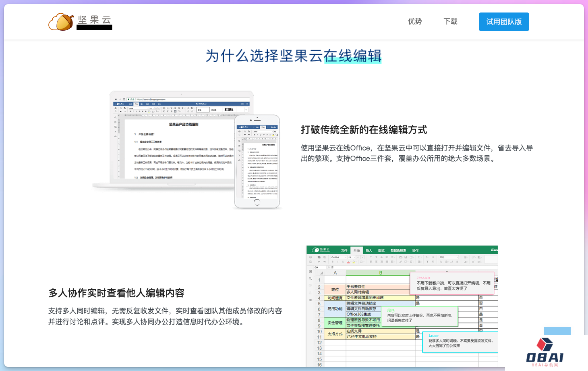The height and width of the screenshot is (371, 588).
Task: Select column B header in the spreadsheet
Action: (x=380, y=273)
